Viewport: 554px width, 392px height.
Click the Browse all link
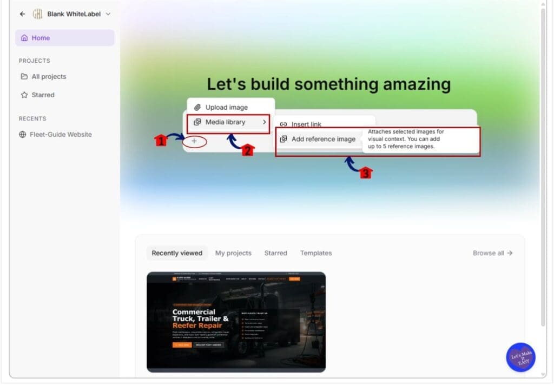pyautogui.click(x=492, y=253)
